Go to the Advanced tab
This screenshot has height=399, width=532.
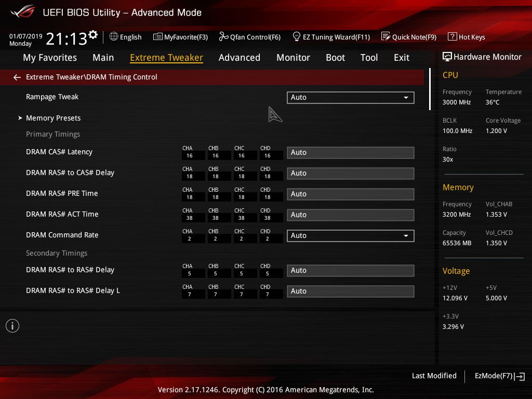[x=239, y=58]
